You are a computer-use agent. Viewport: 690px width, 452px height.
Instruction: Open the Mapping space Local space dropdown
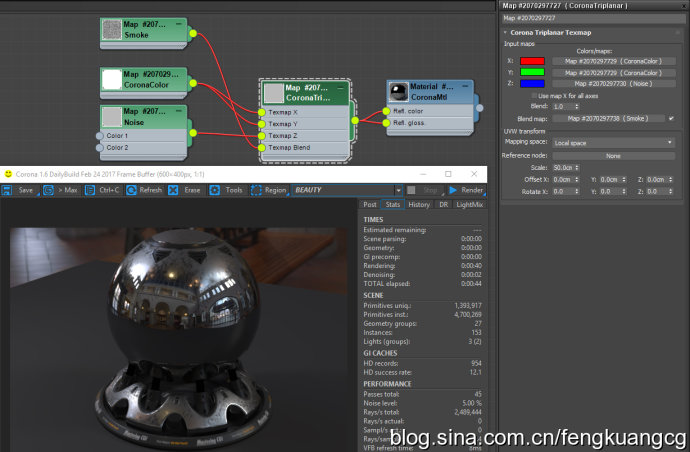613,143
